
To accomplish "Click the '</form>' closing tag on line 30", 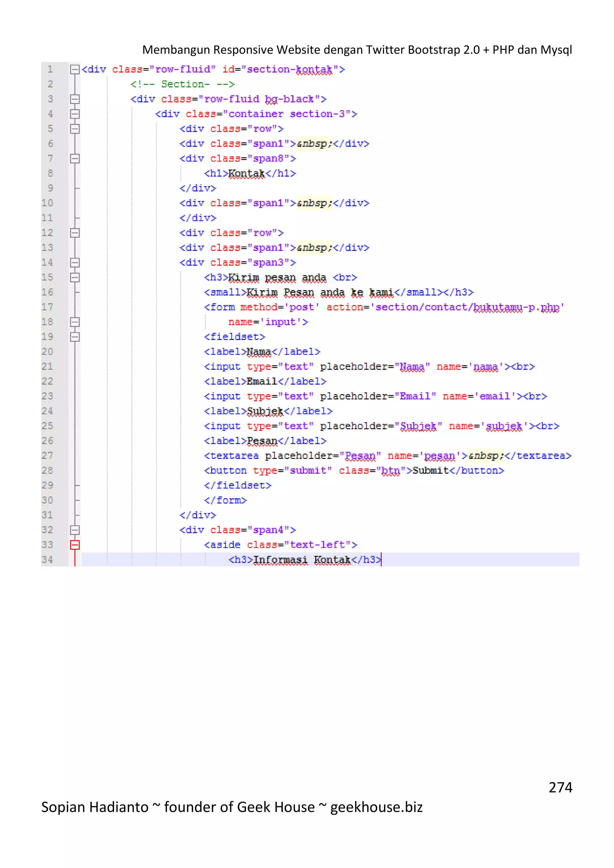I will tap(225, 500).
